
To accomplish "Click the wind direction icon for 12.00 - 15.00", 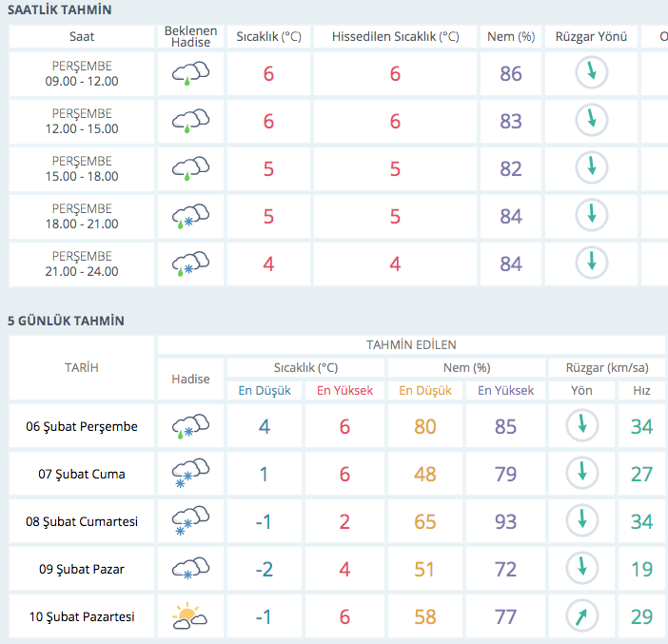I will pyautogui.click(x=591, y=120).
